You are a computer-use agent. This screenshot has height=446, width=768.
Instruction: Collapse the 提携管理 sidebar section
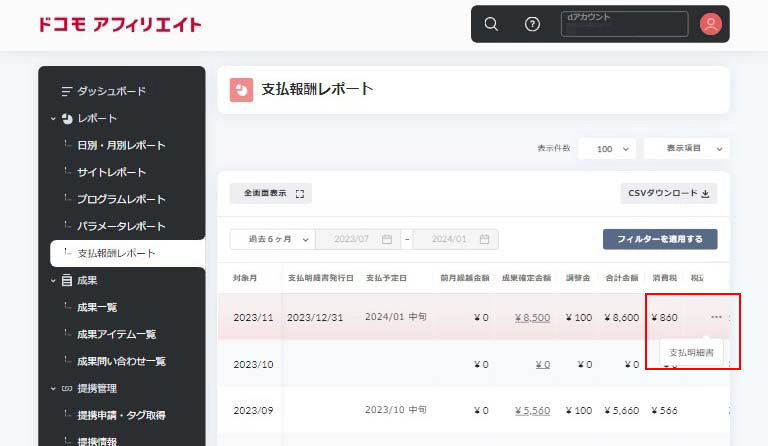(53, 388)
